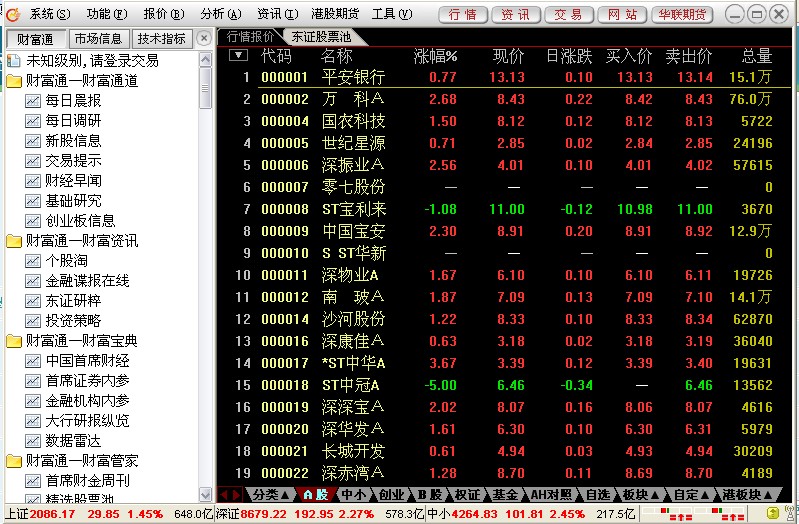Click the chart icon beside 交易提示
The height and width of the screenshot is (524, 799).
pos(33,161)
